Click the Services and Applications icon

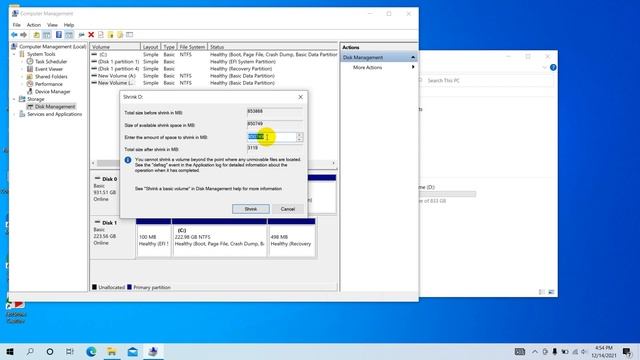click(22, 114)
